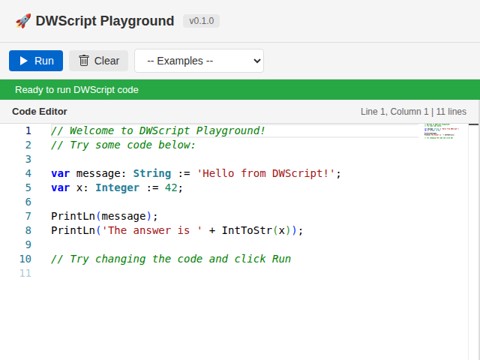The image size is (480, 360).
Task: Click the Integer type keyword
Action: click(117, 188)
